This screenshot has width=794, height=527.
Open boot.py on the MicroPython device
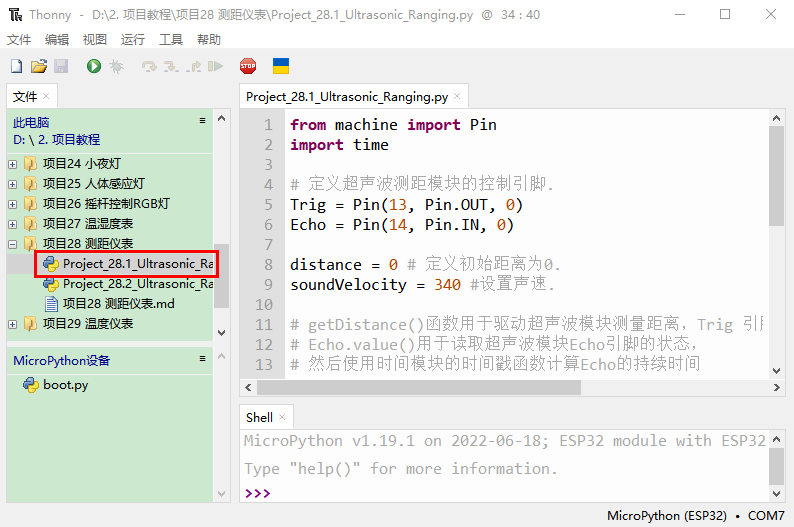(x=65, y=385)
